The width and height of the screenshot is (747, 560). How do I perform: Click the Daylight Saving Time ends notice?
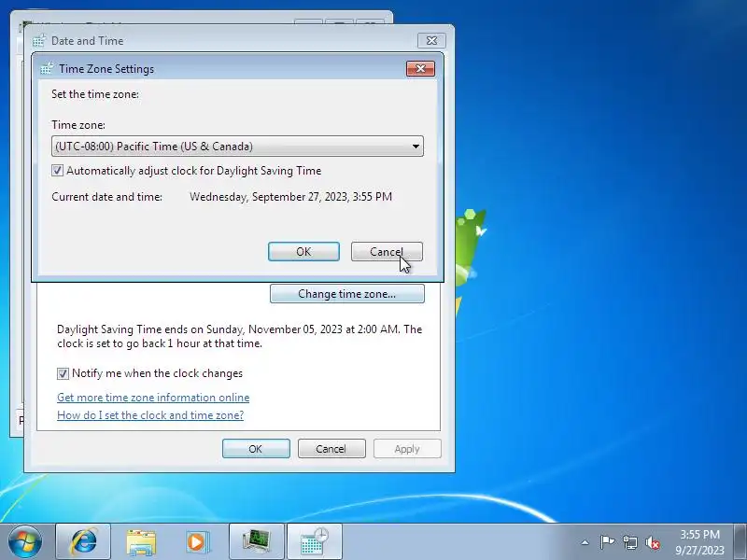(x=240, y=336)
